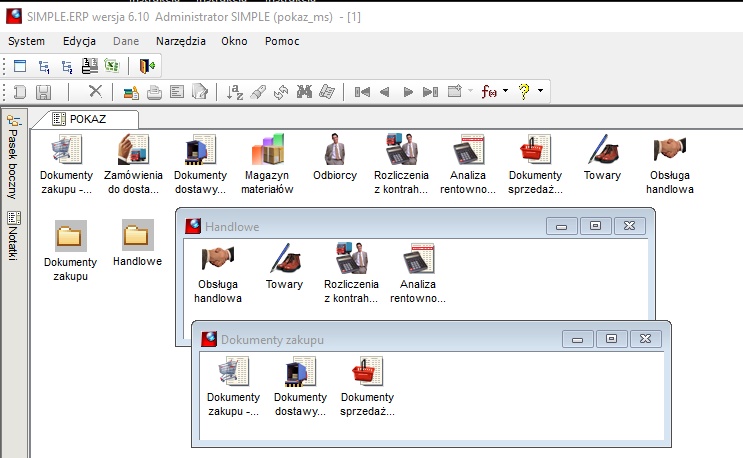Open the Narzędzia menu
This screenshot has height=458, width=743.
181,41
